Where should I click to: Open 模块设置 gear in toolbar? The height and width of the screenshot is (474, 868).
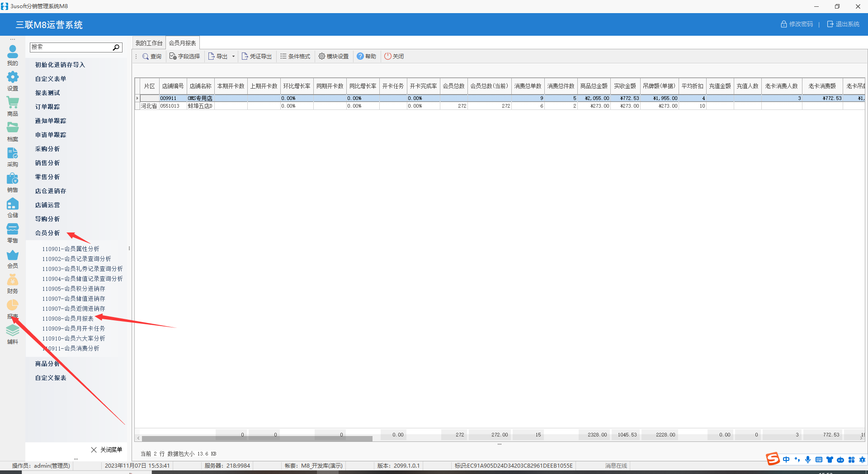334,57
